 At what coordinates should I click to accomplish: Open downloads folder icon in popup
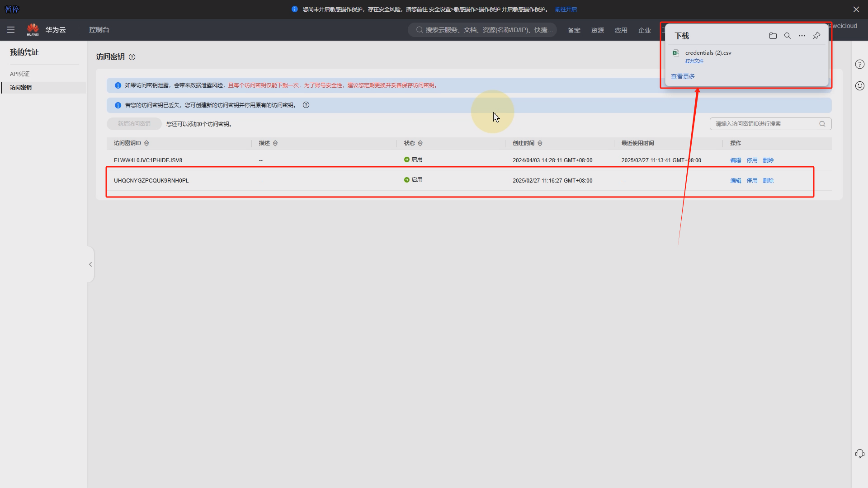click(x=773, y=36)
